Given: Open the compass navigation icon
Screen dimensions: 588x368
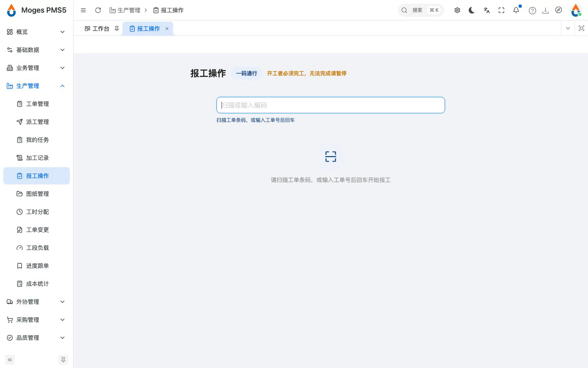Looking at the screenshot, I should click(559, 10).
